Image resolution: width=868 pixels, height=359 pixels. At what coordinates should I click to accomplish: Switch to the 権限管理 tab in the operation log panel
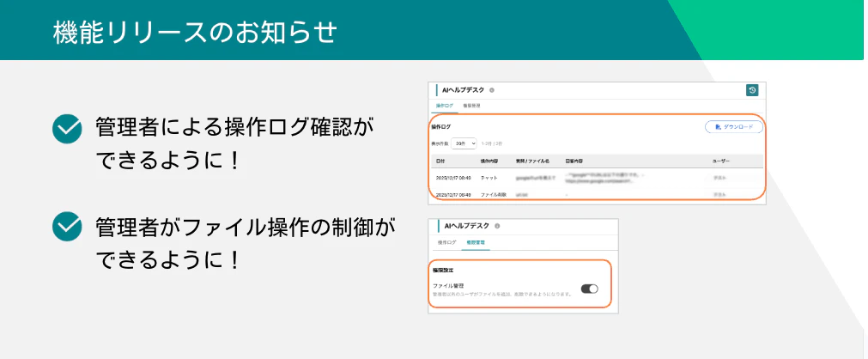[471, 106]
